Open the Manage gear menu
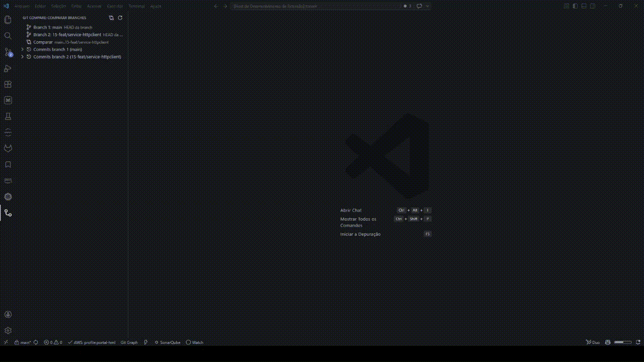644x362 pixels. (x=8, y=331)
